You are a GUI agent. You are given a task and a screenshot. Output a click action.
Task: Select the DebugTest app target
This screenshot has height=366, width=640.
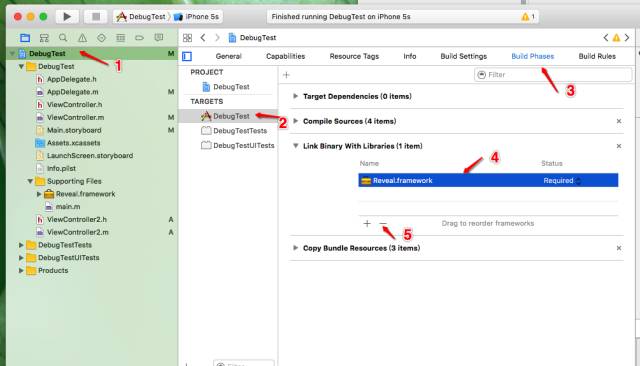(x=225, y=116)
